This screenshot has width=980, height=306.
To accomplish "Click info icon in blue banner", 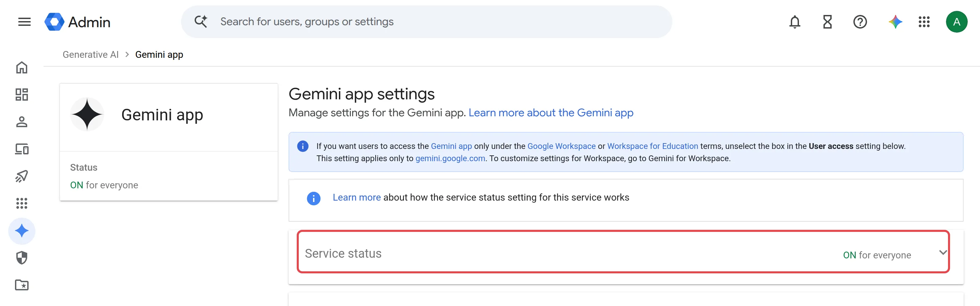I will pyautogui.click(x=303, y=146).
